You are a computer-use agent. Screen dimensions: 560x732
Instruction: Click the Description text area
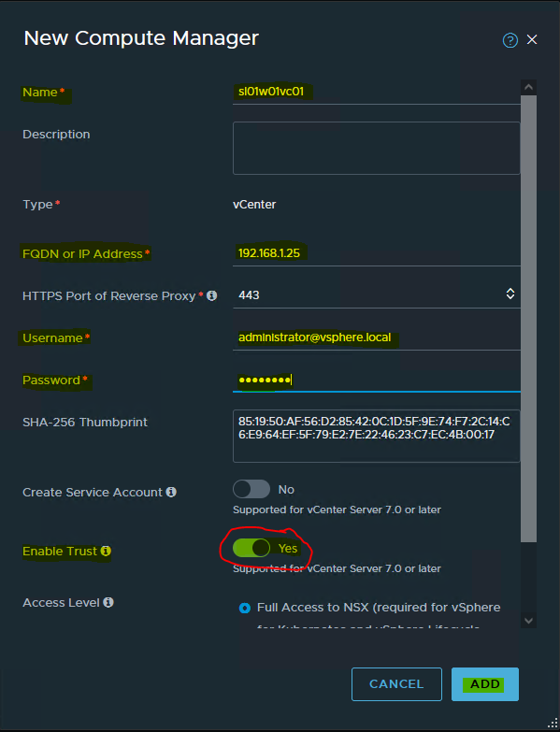[x=377, y=148]
